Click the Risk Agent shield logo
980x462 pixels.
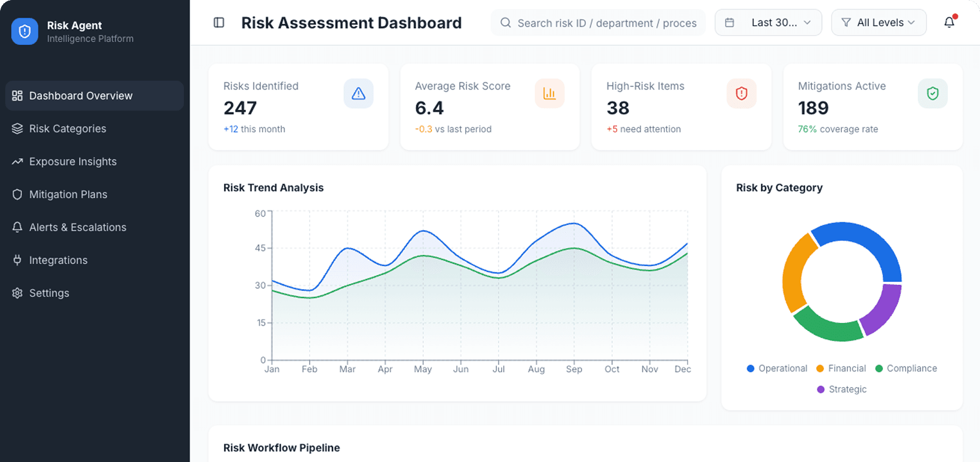point(25,32)
